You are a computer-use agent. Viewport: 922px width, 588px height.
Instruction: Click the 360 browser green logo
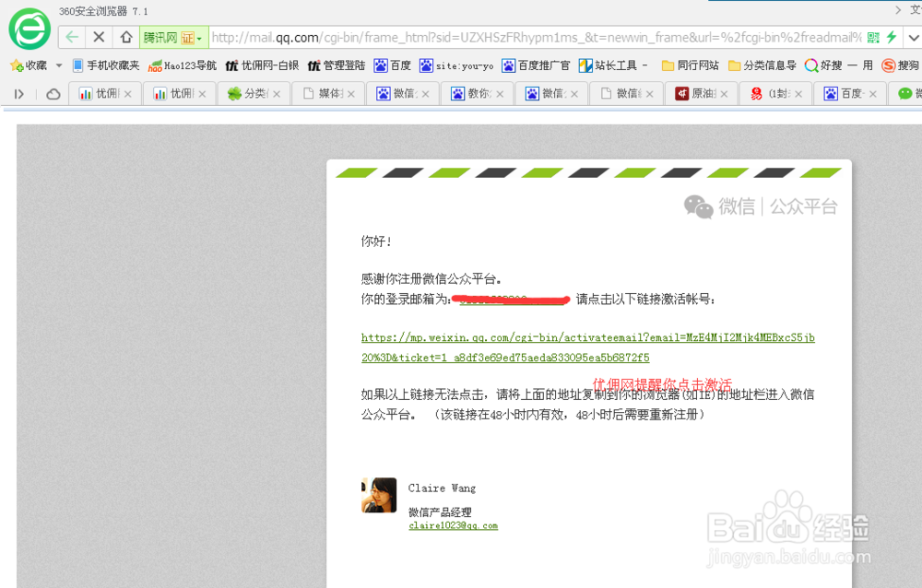pos(30,29)
